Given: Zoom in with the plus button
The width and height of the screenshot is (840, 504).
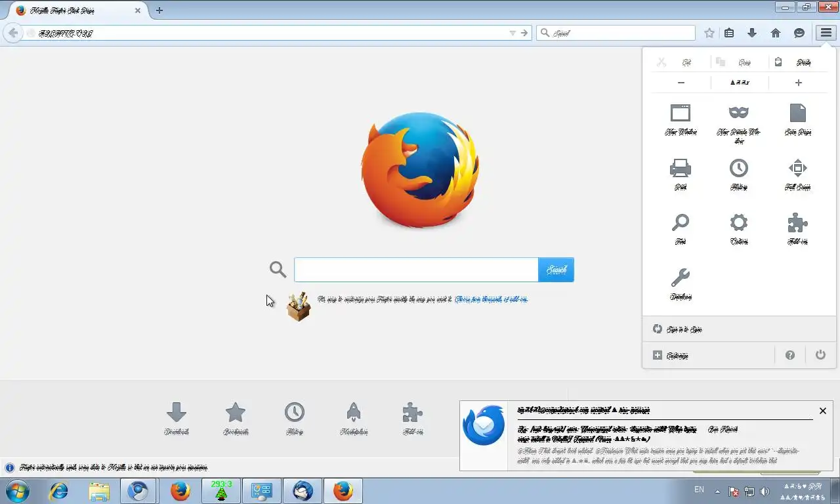Looking at the screenshot, I should pos(798,83).
